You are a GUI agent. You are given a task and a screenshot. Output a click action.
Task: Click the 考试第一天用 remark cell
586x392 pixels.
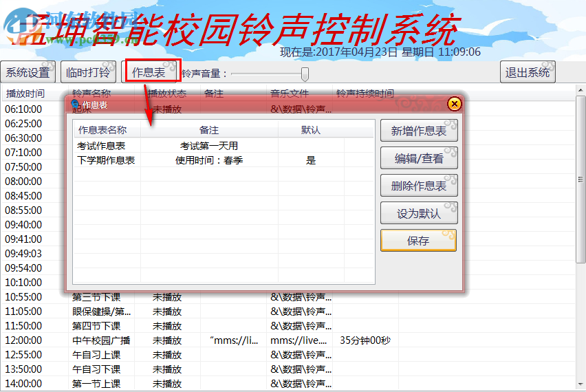point(209,146)
